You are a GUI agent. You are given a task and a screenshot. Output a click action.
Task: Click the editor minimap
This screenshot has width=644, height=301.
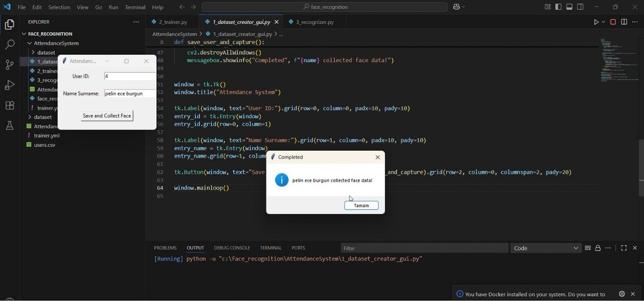(619, 60)
